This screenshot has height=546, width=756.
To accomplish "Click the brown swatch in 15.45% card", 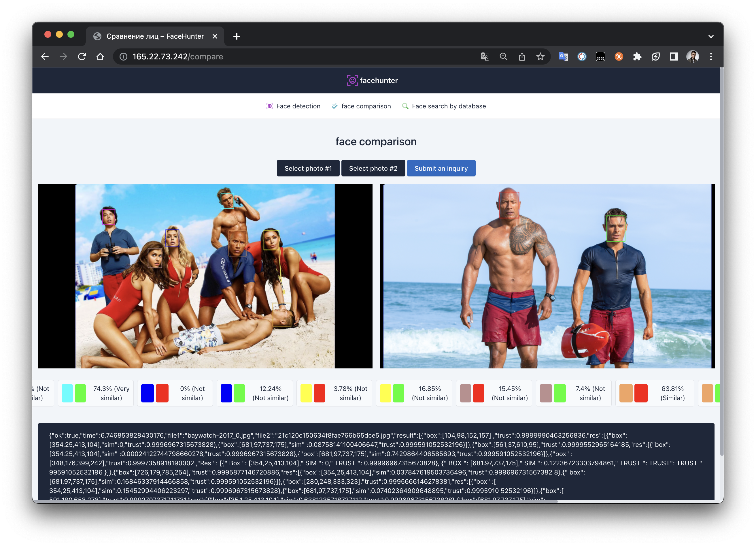I will click(466, 393).
